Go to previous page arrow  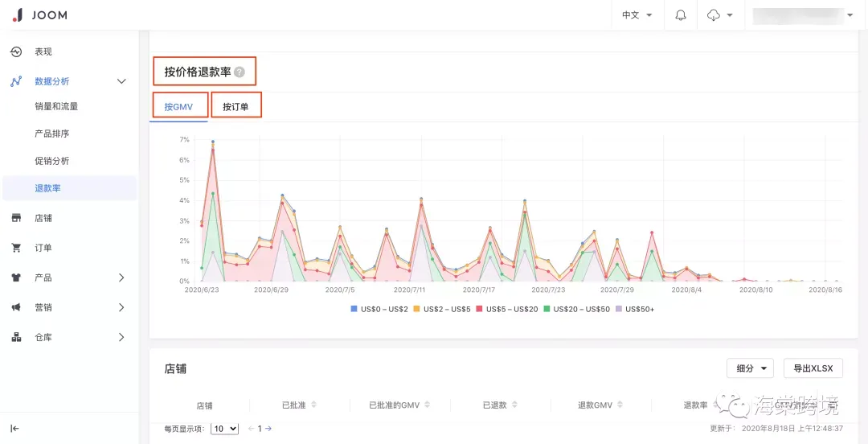click(x=251, y=429)
